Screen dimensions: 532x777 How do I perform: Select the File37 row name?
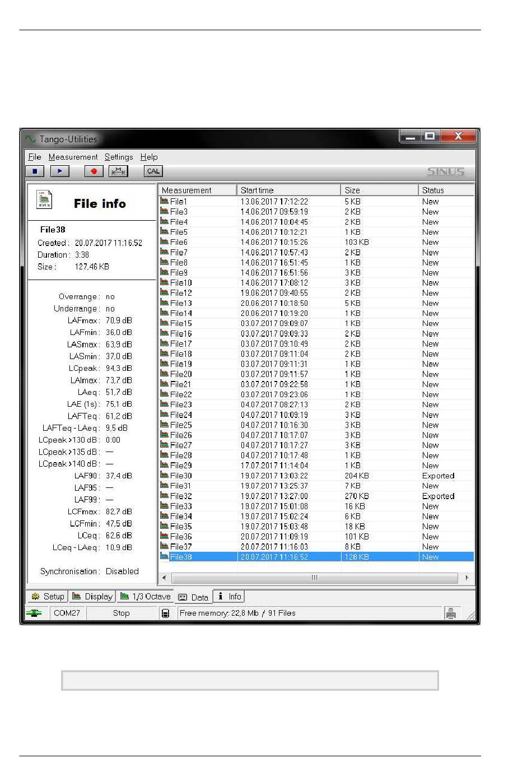coord(181,547)
